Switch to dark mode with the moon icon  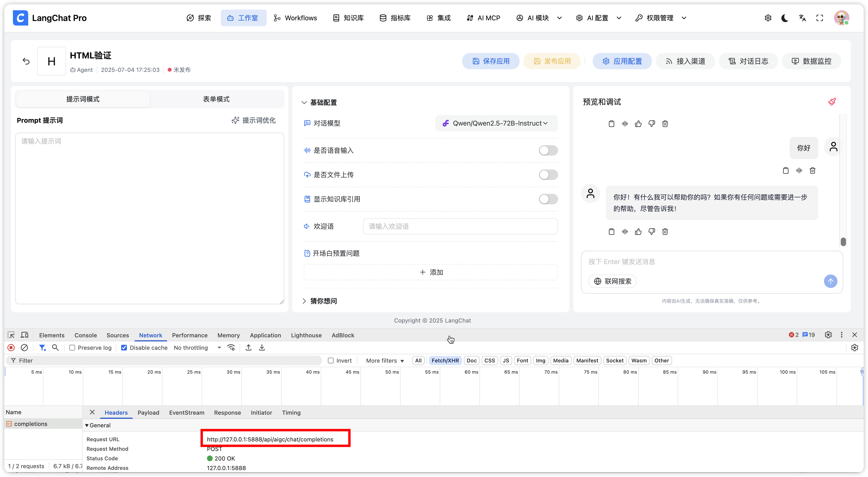pos(785,18)
